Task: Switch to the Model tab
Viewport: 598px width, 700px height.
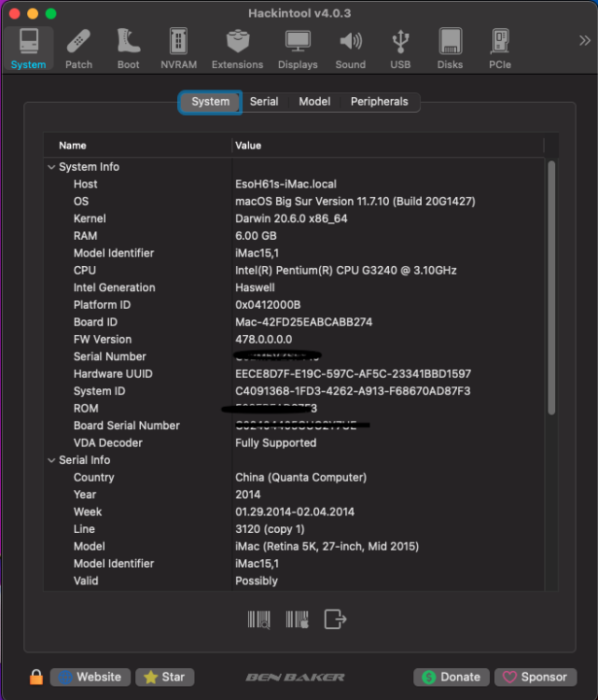Action: tap(314, 102)
